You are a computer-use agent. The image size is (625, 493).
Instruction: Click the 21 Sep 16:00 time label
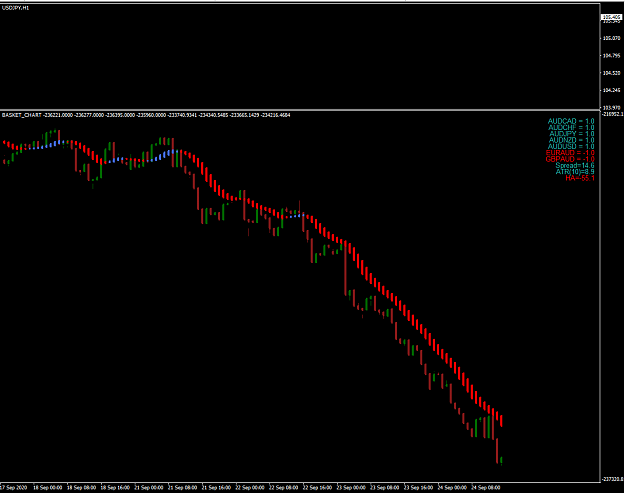click(216, 487)
